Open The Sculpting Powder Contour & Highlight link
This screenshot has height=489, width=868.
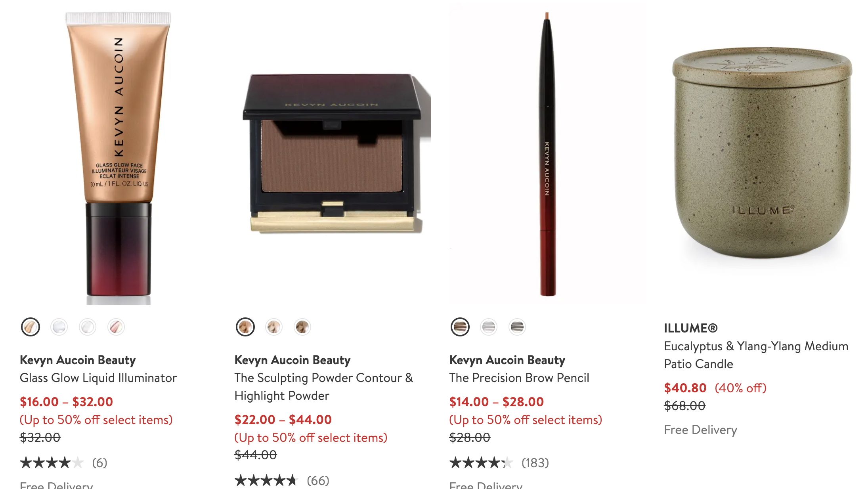click(324, 387)
